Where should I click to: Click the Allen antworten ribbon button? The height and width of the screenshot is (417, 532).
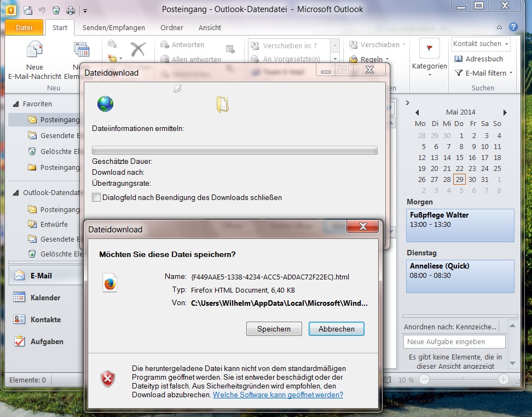pos(190,59)
